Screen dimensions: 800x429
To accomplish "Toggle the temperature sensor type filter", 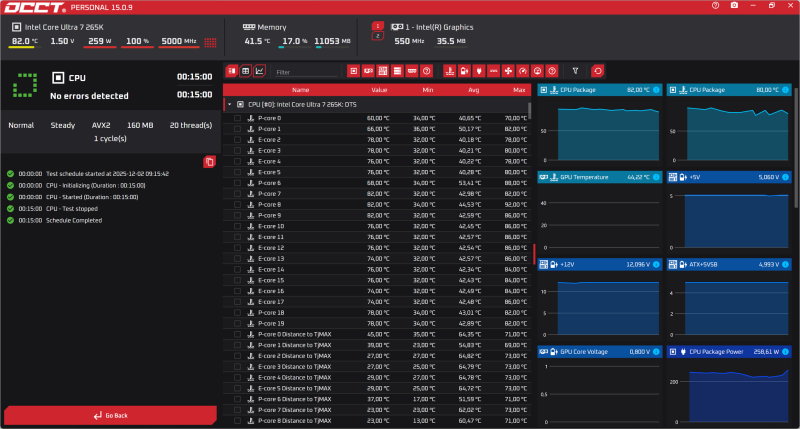I will point(449,71).
